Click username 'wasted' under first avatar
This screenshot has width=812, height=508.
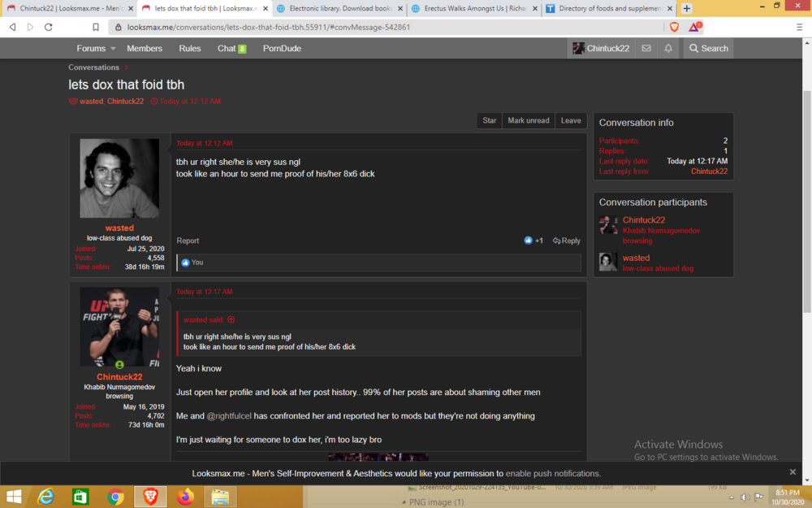pos(119,228)
